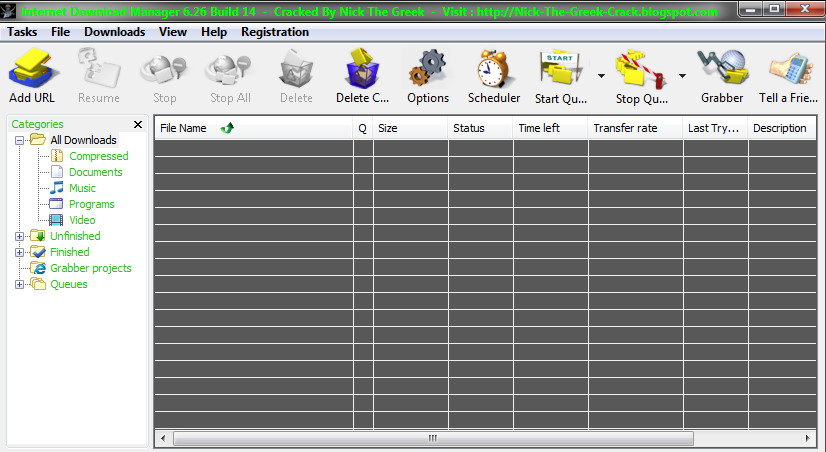Select Grabber projects in the tree
Image resolution: width=826 pixels, height=452 pixels.
coord(91,268)
